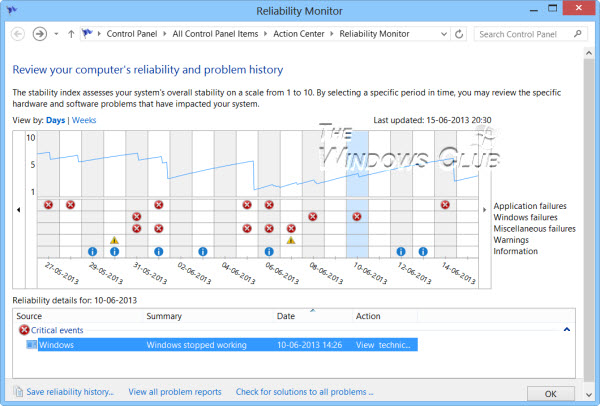
Task: Select Windows failure icon for 08-06-2013
Action: [313, 217]
